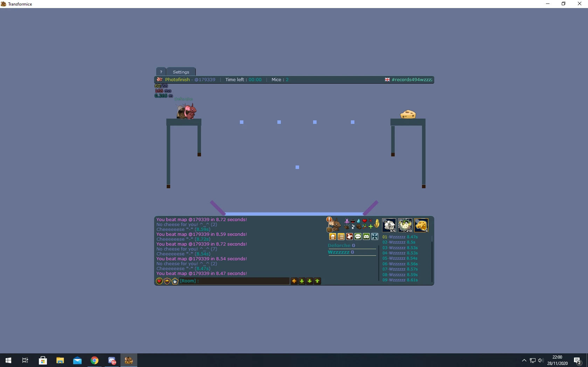Open File Explorer from taskbar
The height and width of the screenshot is (367, 588).
[x=60, y=360]
